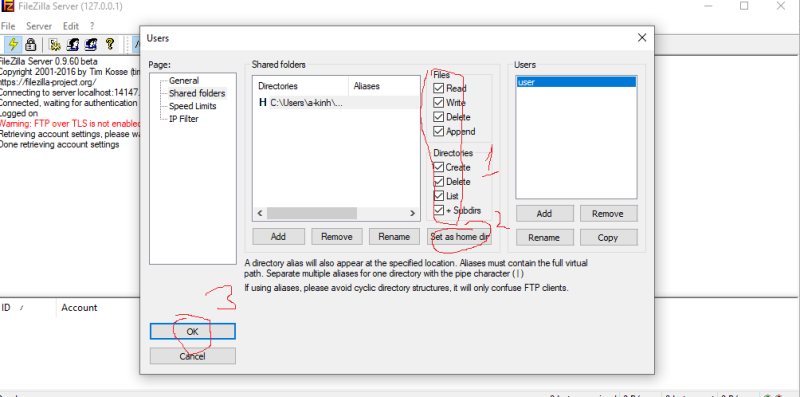
Task: Open the Groups editor toolbar icon
Action: point(91,44)
